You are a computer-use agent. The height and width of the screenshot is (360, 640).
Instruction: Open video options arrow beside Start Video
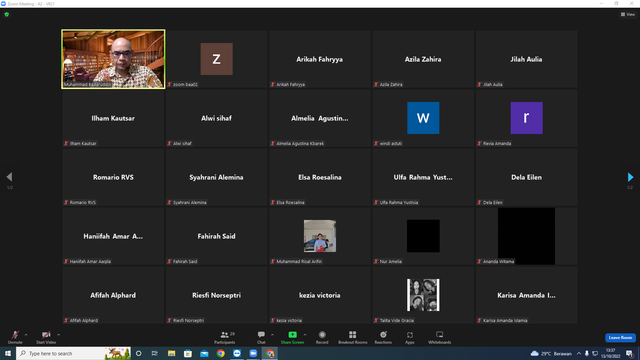click(x=59, y=335)
